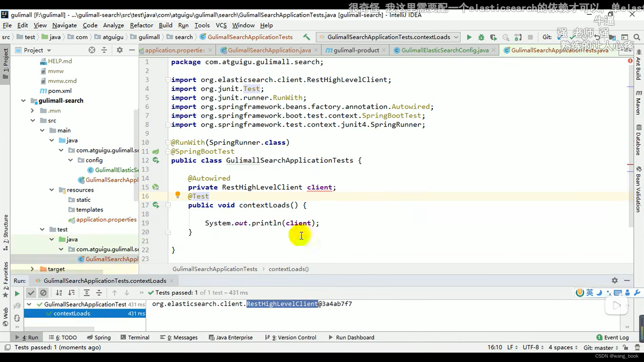Toggle show passed tests checkmark
The image size is (644, 362).
pos(31,293)
